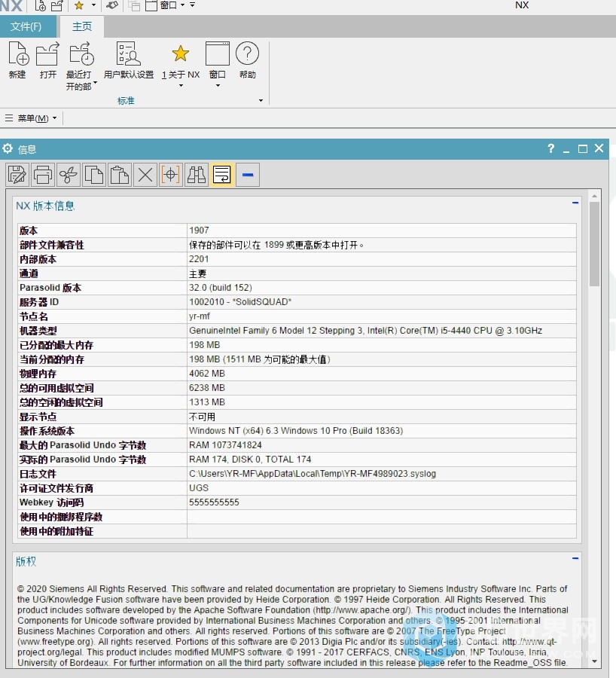Viewport: 616px width, 678px height.
Task: Toggle the highlighted word wrap button
Action: click(221, 175)
